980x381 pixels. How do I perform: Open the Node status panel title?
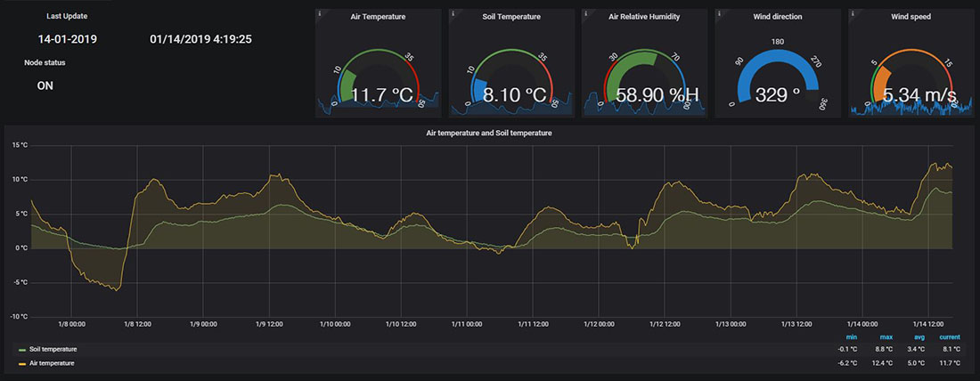(45, 62)
